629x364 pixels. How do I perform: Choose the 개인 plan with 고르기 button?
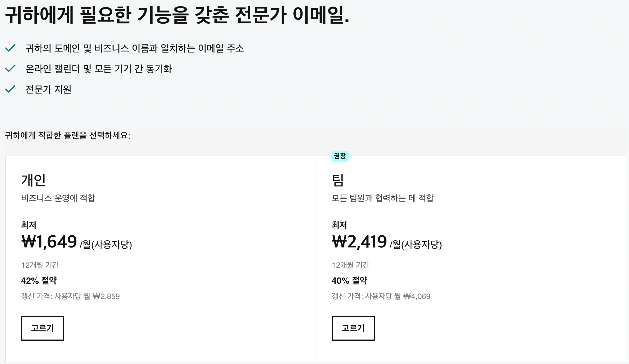(43, 328)
